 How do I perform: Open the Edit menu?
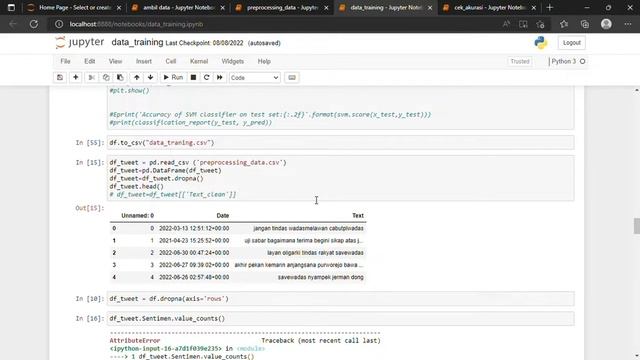point(89,61)
